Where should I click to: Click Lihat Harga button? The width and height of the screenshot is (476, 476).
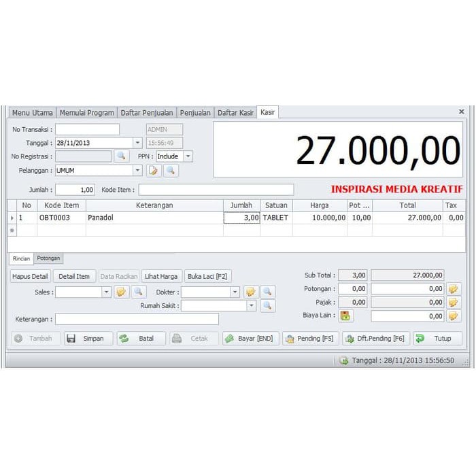coord(162,276)
